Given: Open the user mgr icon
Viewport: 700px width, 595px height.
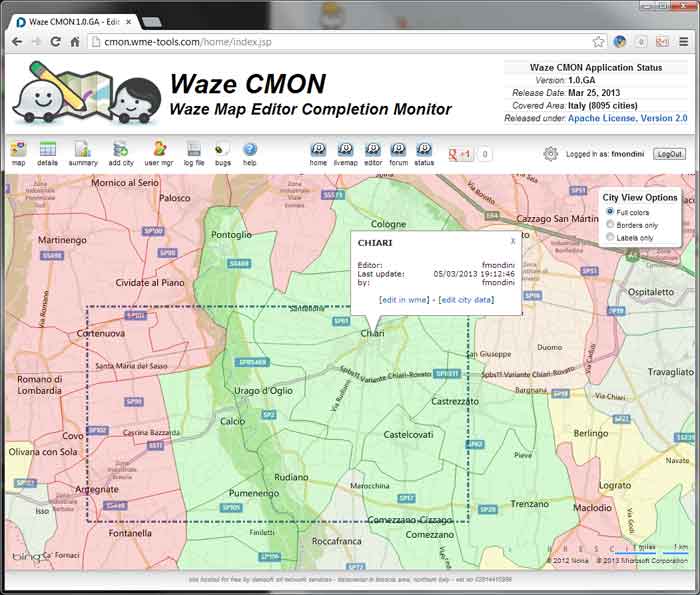Looking at the screenshot, I should click(x=159, y=153).
